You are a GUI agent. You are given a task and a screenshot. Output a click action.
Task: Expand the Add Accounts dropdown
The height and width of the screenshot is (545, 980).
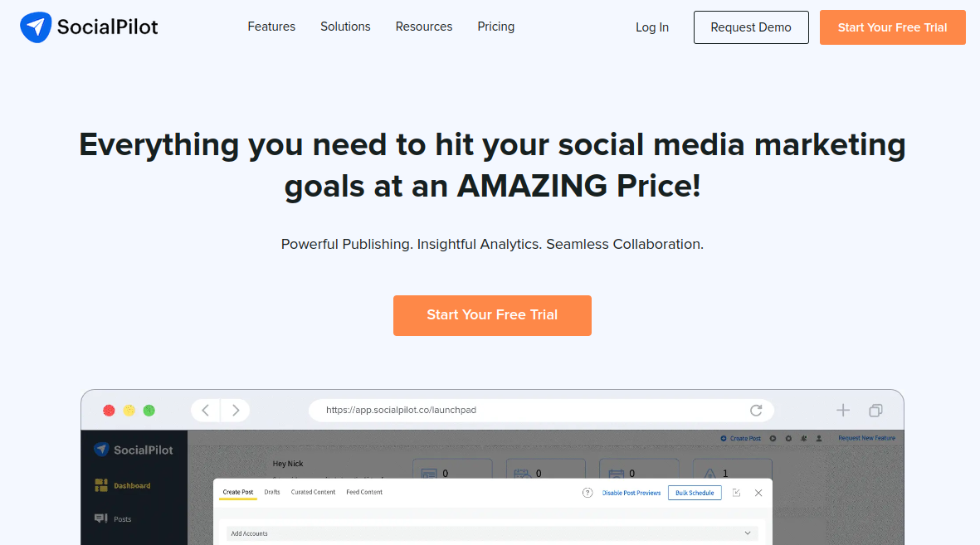coord(747,533)
